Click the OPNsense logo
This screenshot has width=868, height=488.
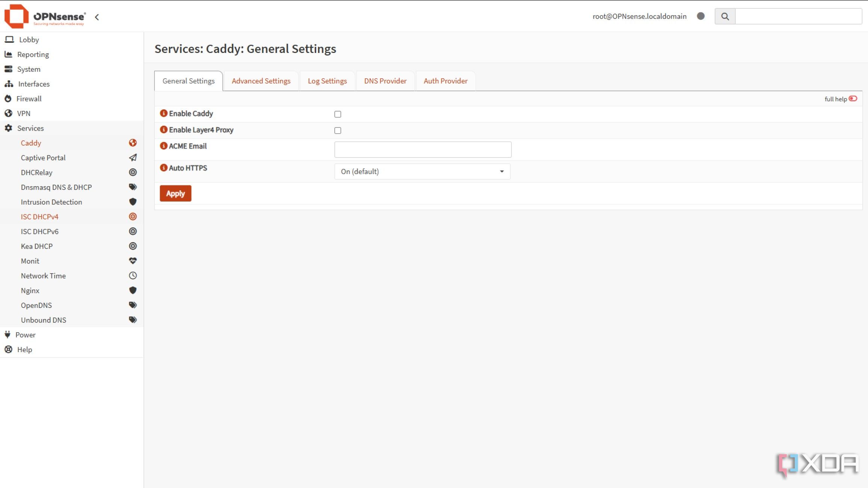point(45,17)
